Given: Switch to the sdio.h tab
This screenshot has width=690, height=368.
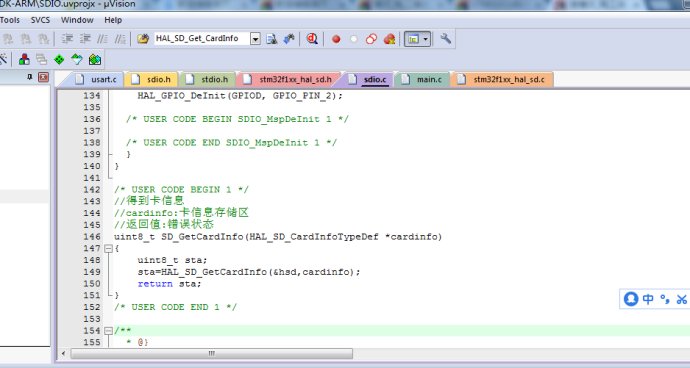Looking at the screenshot, I should tap(151, 80).
